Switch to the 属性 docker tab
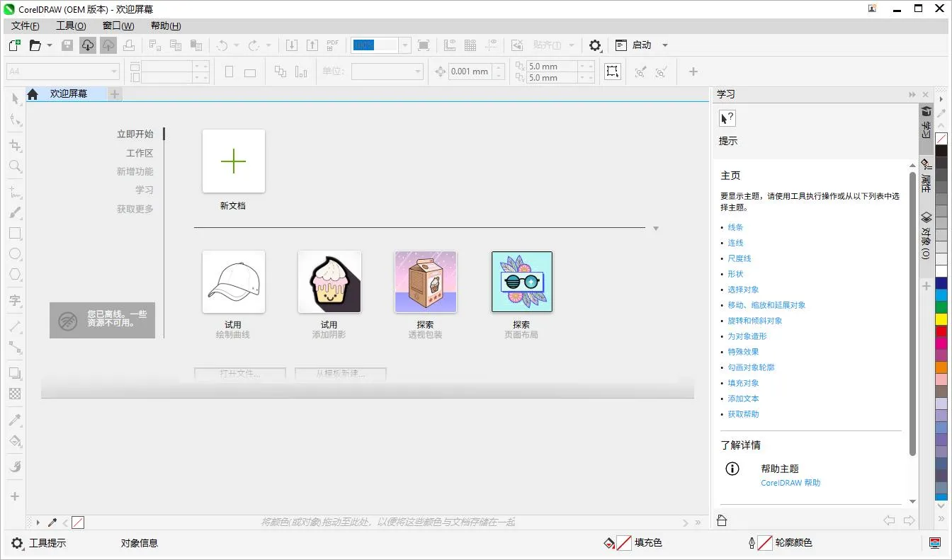Viewport: 952px width, 560px height. (926, 176)
